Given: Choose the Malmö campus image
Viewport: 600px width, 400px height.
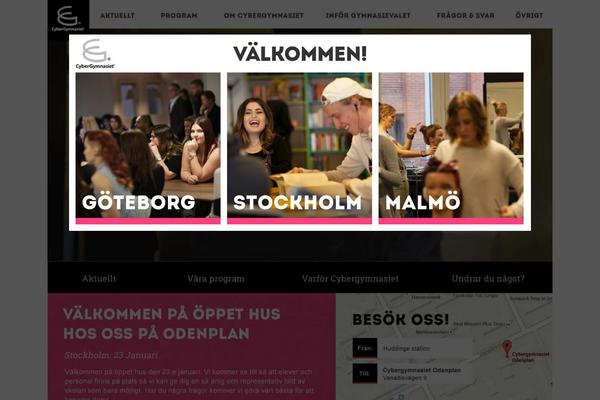Looking at the screenshot, I should coord(451,148).
